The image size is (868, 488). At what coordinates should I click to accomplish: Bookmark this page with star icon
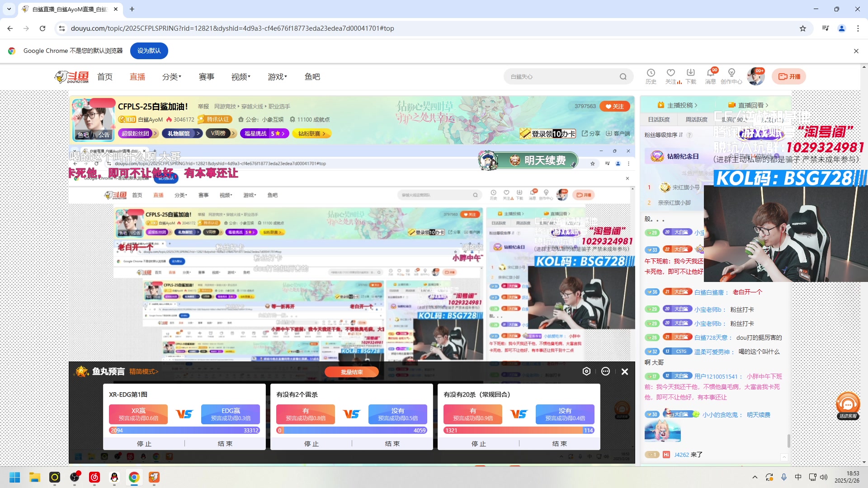pos(803,28)
